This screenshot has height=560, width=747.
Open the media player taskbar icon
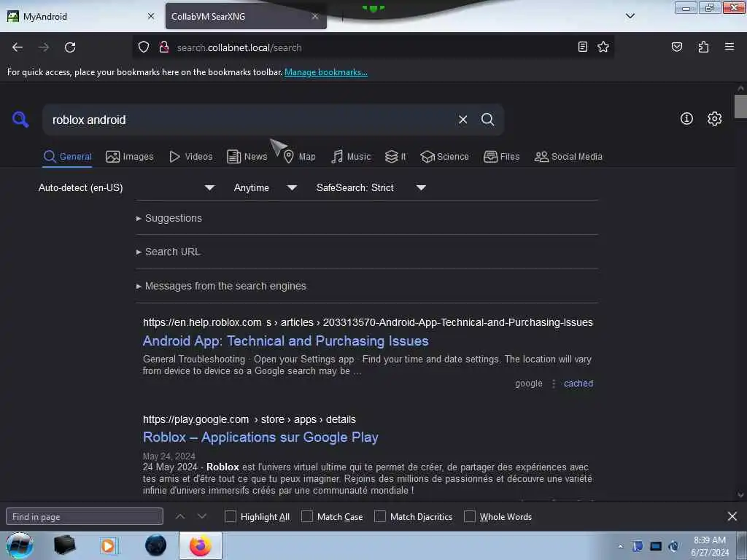click(x=108, y=545)
